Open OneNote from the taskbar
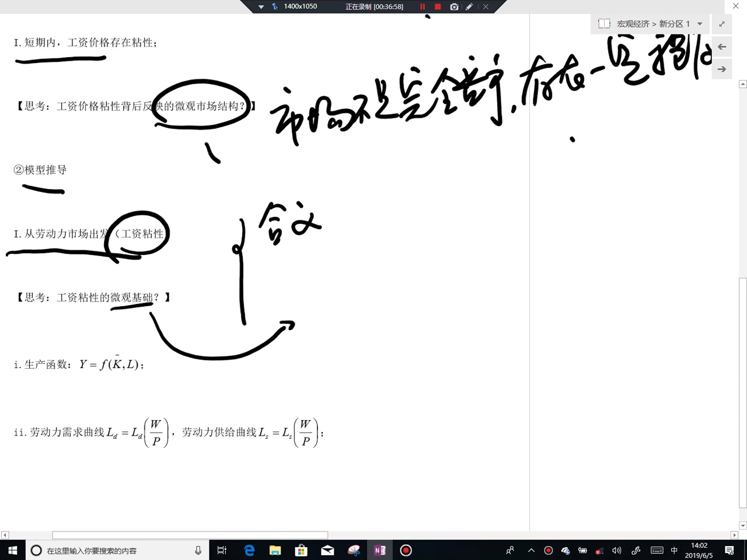This screenshot has height=560, width=747. 380,550
